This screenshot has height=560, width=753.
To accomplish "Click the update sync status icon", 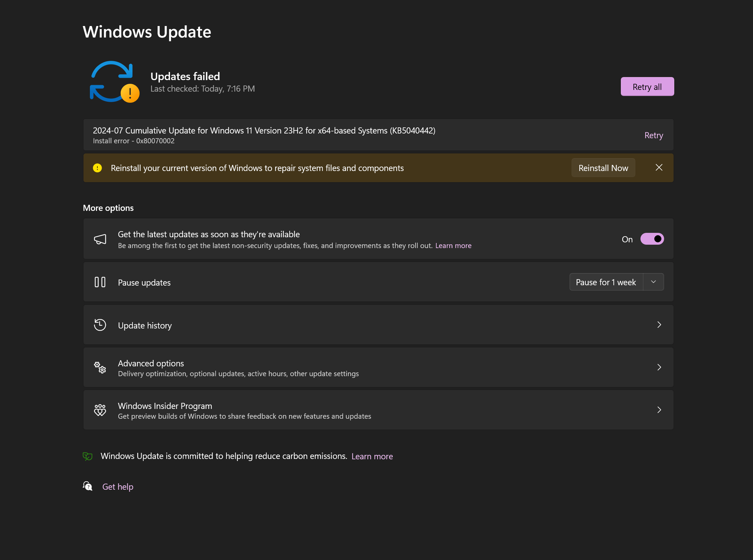I will [115, 82].
